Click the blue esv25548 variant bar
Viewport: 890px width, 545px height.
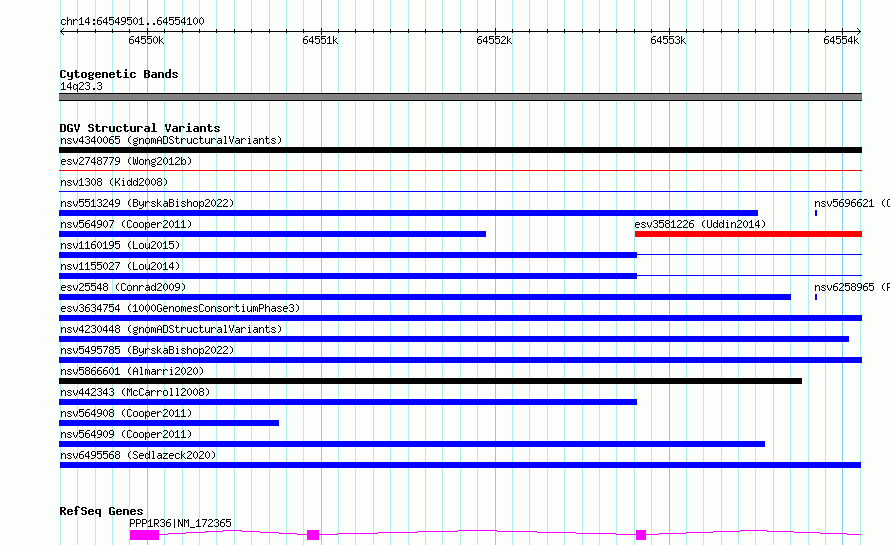(x=425, y=297)
